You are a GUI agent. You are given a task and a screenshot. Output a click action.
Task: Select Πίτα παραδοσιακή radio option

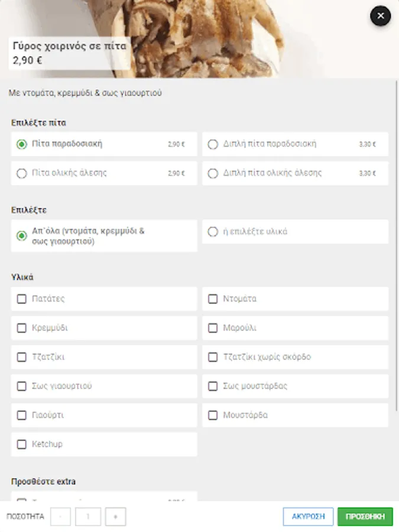pos(22,144)
